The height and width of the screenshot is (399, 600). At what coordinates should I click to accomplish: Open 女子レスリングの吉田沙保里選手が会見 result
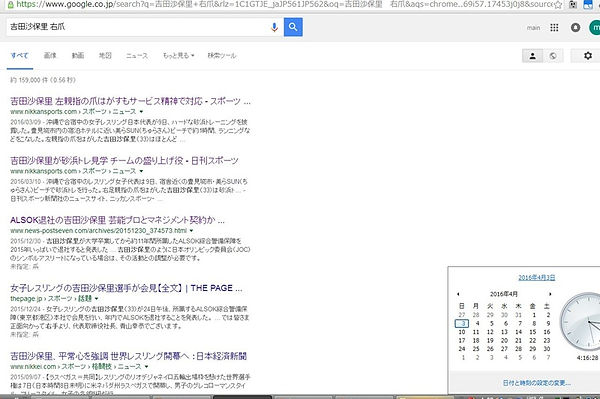pyautogui.click(x=126, y=288)
